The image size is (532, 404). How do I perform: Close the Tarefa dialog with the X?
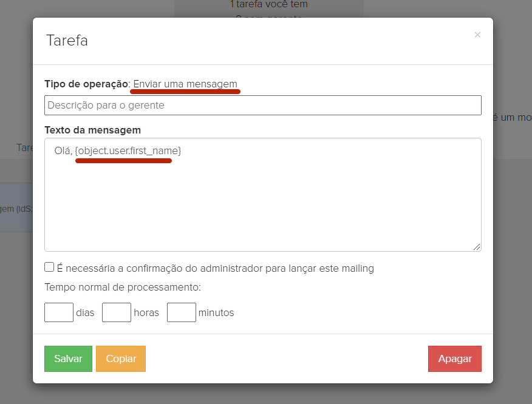[477, 35]
